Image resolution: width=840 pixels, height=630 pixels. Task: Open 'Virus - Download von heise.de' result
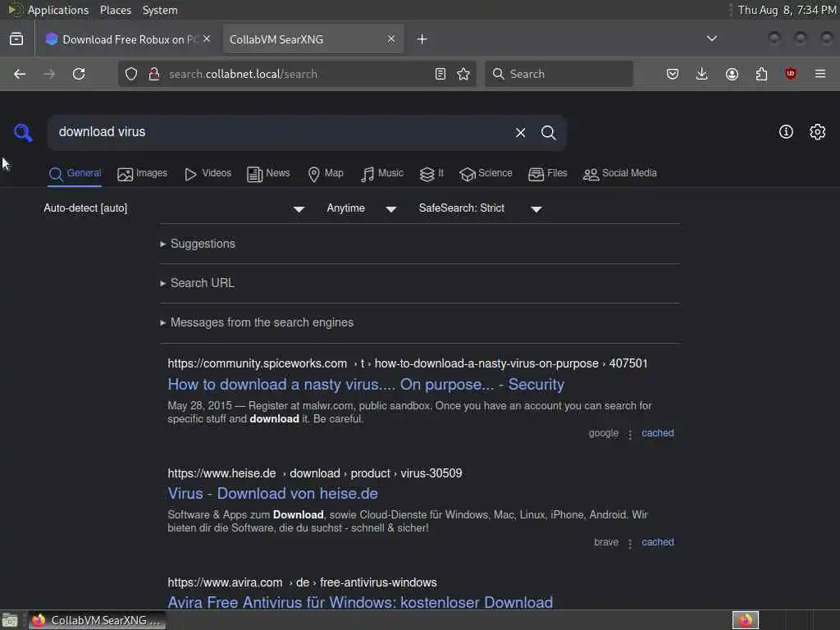click(272, 493)
